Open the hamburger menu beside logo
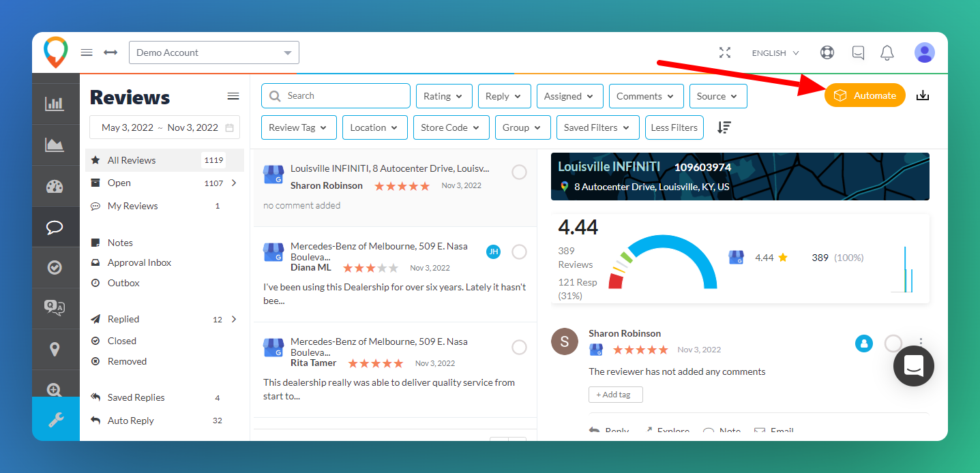 (x=87, y=52)
